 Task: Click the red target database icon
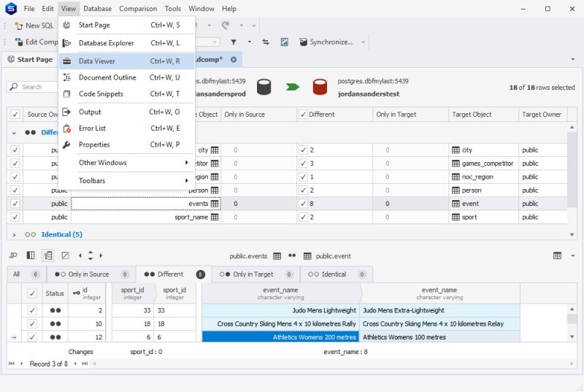[x=320, y=87]
